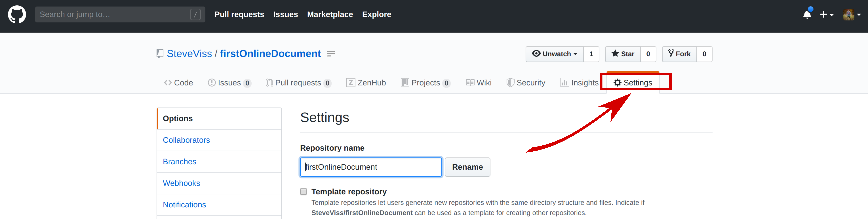Screen dimensions: 868x219
Task: Select Marketplace in the top navigation
Action: 330,14
